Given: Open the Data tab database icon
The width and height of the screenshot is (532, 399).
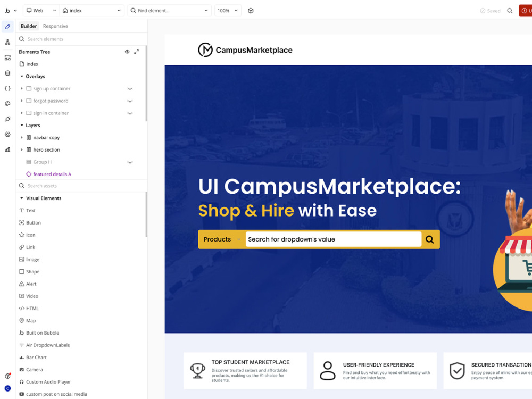Looking at the screenshot, I should [x=7, y=73].
